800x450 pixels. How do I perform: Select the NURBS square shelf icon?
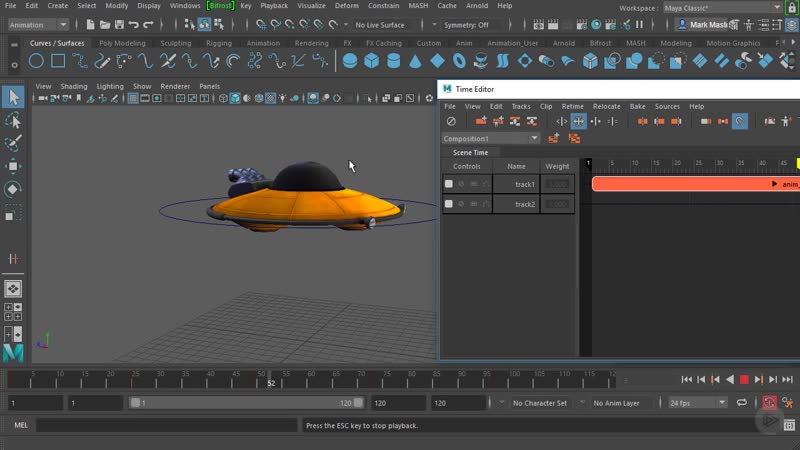58,61
